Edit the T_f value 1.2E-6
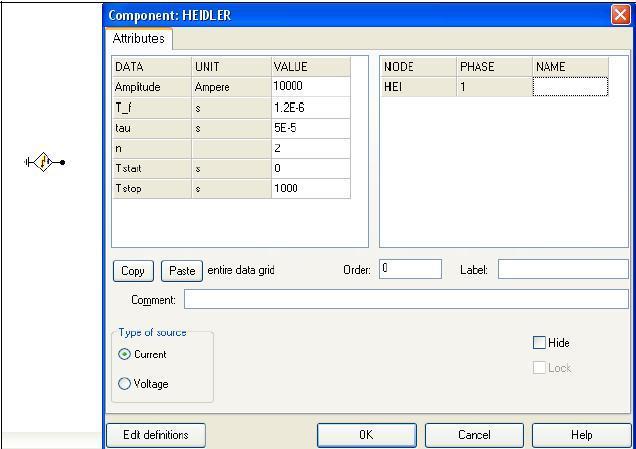The height and width of the screenshot is (449, 636). tap(310, 107)
